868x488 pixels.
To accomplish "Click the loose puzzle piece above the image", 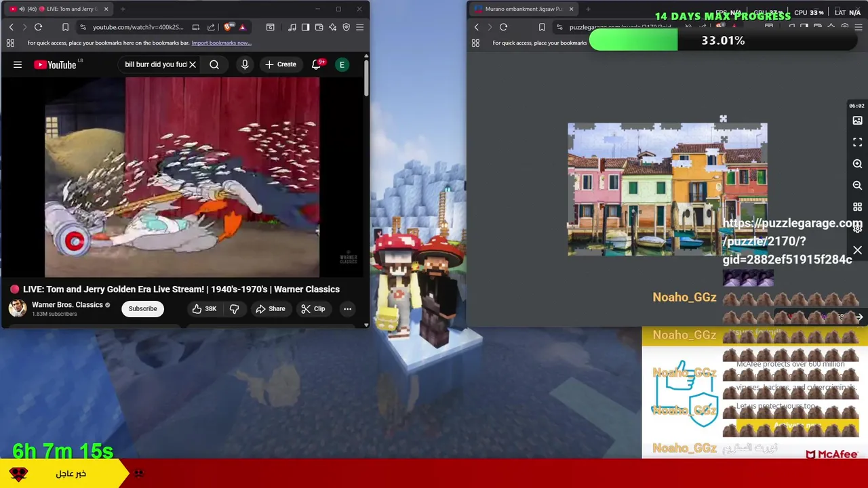I will click(723, 119).
